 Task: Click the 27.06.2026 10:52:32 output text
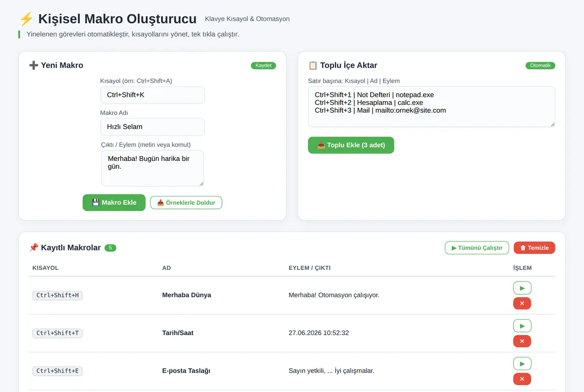pyautogui.click(x=319, y=333)
